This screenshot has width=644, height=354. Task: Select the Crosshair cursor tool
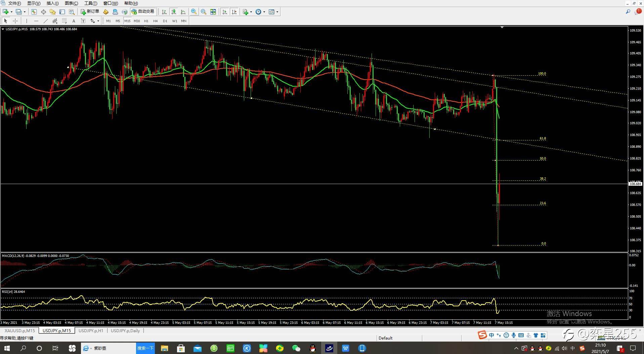(15, 21)
